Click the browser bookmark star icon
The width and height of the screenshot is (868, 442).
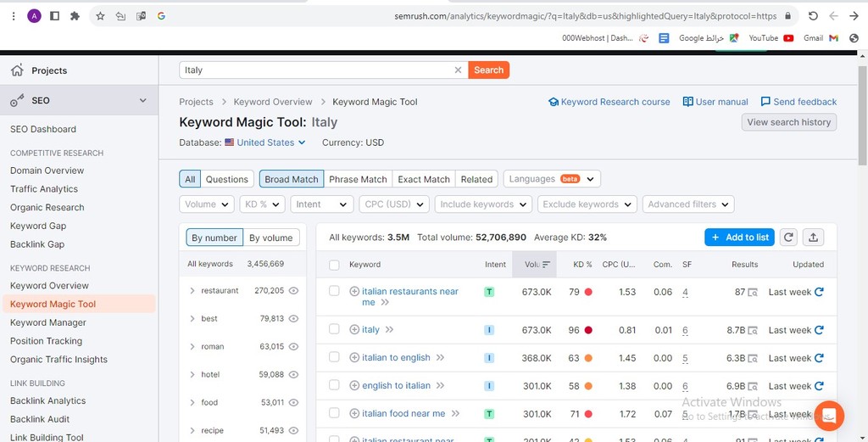[x=100, y=17]
